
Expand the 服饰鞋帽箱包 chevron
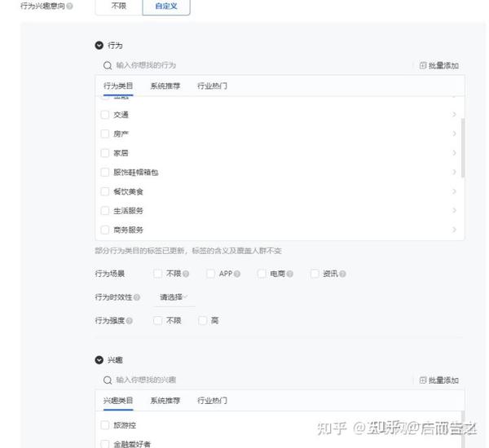pyautogui.click(x=454, y=172)
